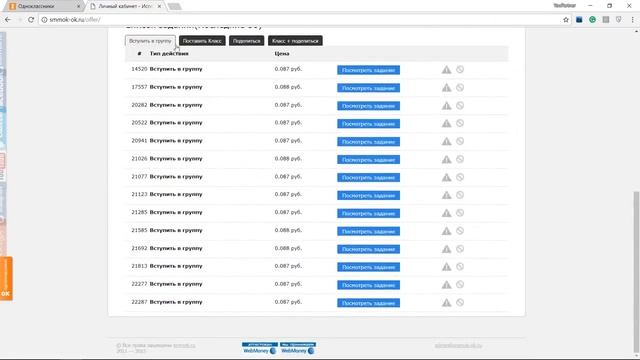View task for row 21026
Screen dimensions: 640x360
click(368, 160)
